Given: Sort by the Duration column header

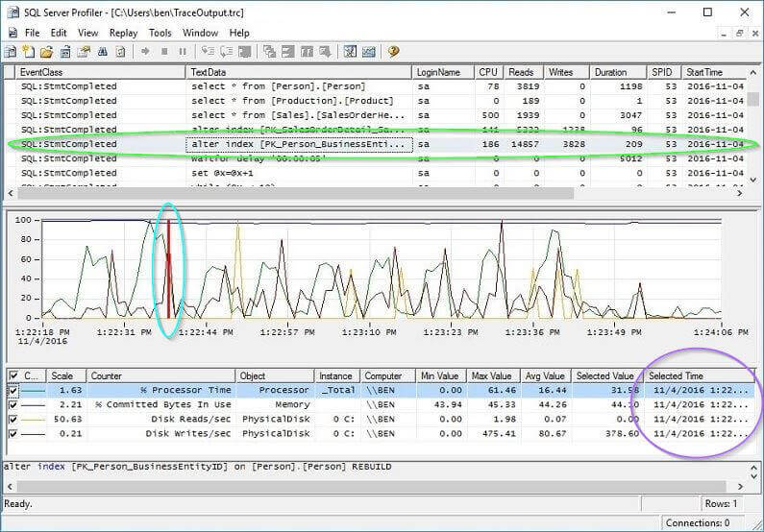Looking at the screenshot, I should coord(618,72).
